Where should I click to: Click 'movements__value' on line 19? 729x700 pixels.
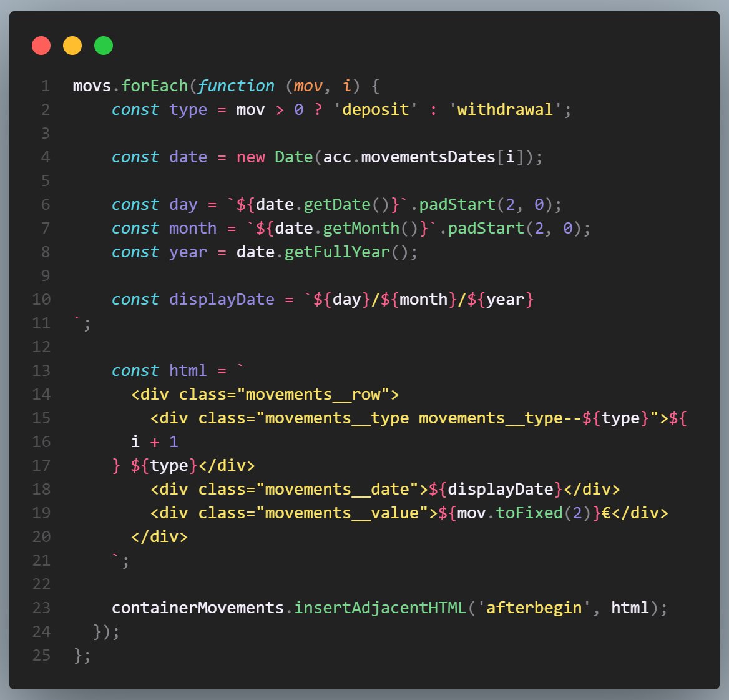click(x=342, y=513)
